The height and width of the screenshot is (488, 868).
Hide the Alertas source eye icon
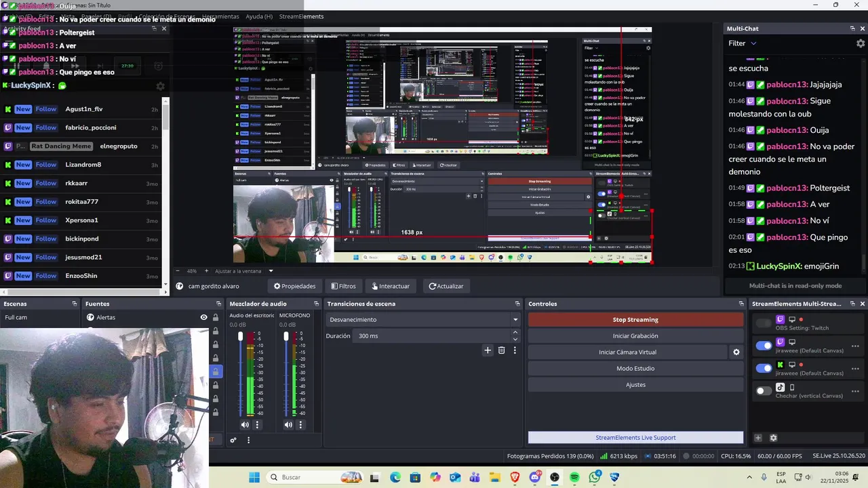(203, 317)
